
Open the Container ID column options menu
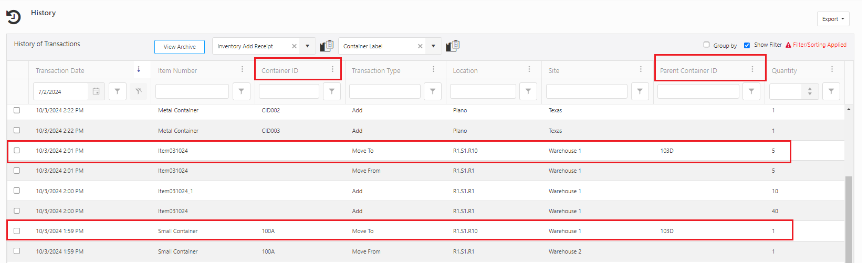[x=332, y=69]
